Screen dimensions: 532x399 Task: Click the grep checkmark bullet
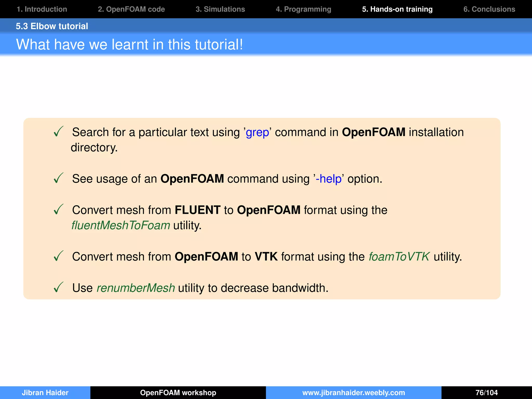click(x=58, y=131)
